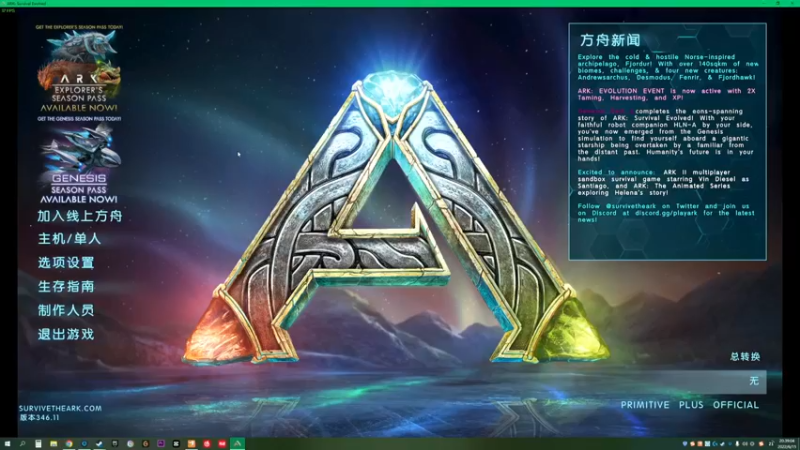Open the Explorer's Season Pass banner
The image size is (800, 450).
(x=79, y=70)
